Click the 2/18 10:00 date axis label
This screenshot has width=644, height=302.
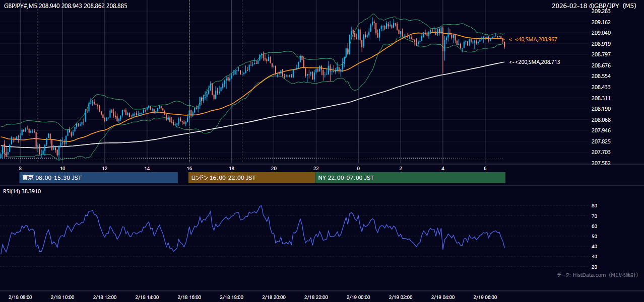tap(62, 297)
